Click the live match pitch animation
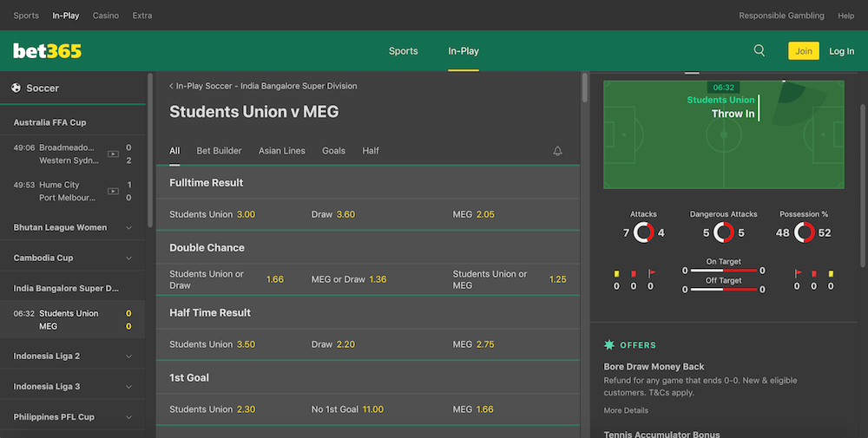This screenshot has width=868, height=438. tap(724, 134)
